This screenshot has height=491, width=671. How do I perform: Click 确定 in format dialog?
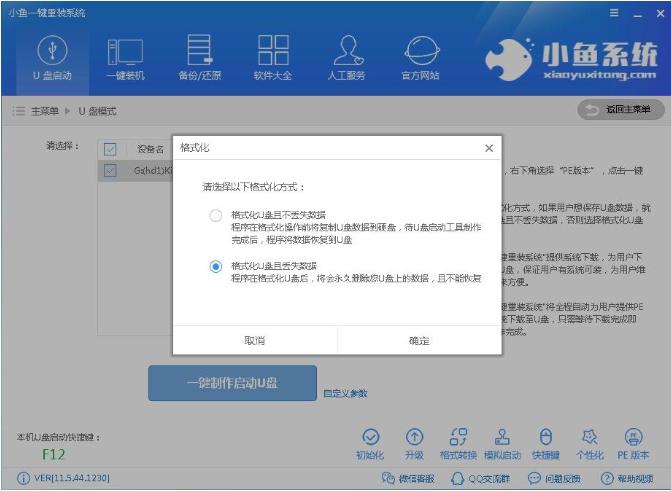click(419, 340)
